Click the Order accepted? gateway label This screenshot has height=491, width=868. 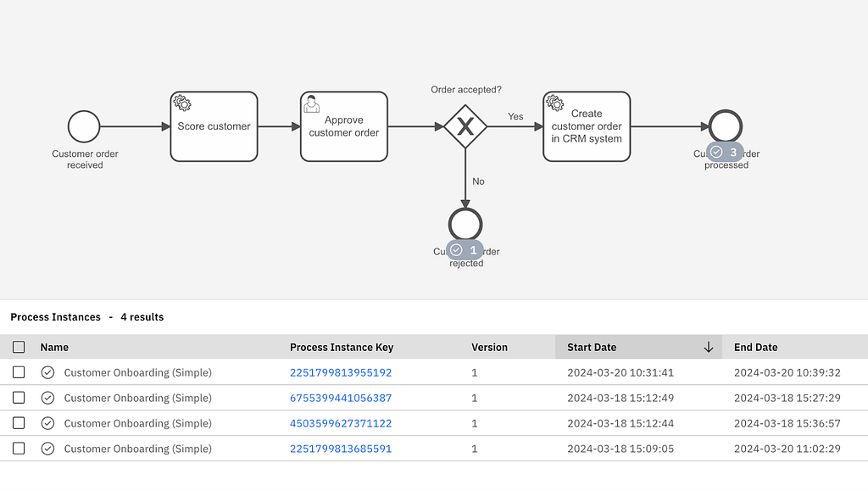coord(466,90)
